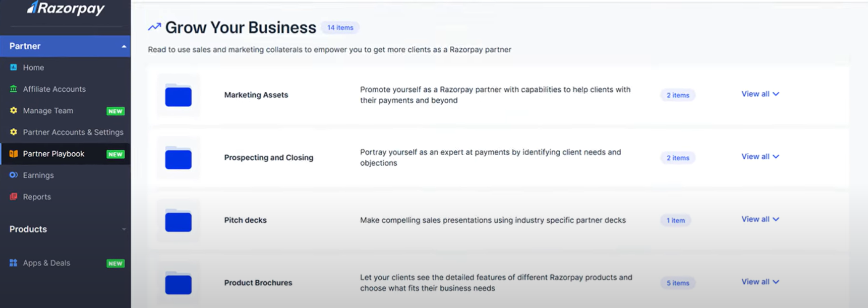Click View all for Product Brochures
The image size is (868, 308).
click(x=760, y=282)
